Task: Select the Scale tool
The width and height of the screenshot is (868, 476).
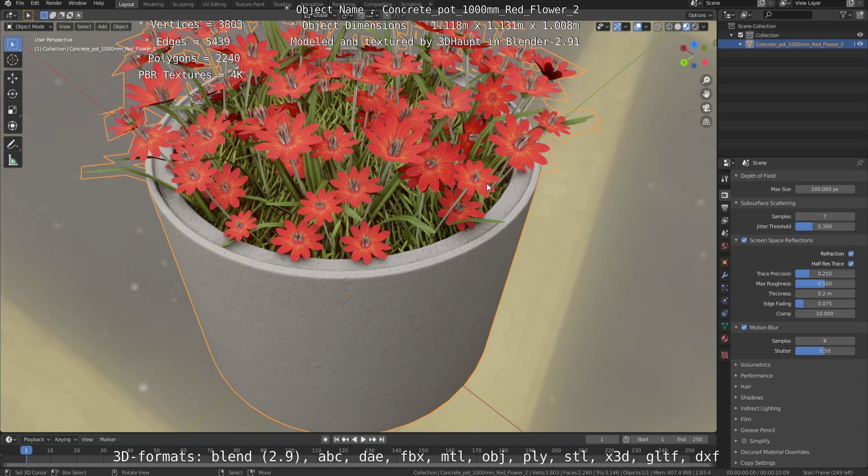Action: click(13, 110)
